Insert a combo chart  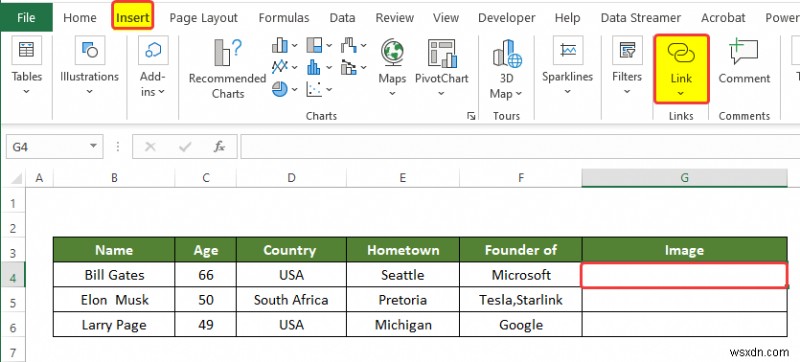coord(349,67)
